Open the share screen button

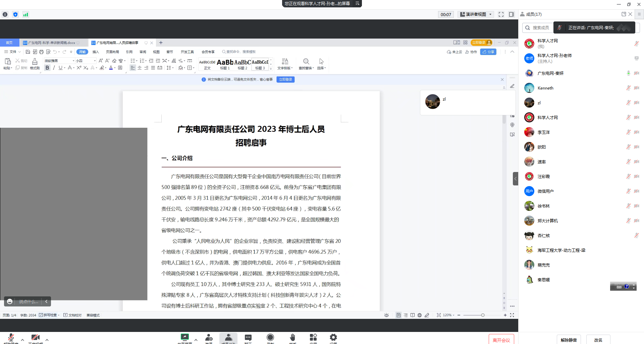click(185, 338)
